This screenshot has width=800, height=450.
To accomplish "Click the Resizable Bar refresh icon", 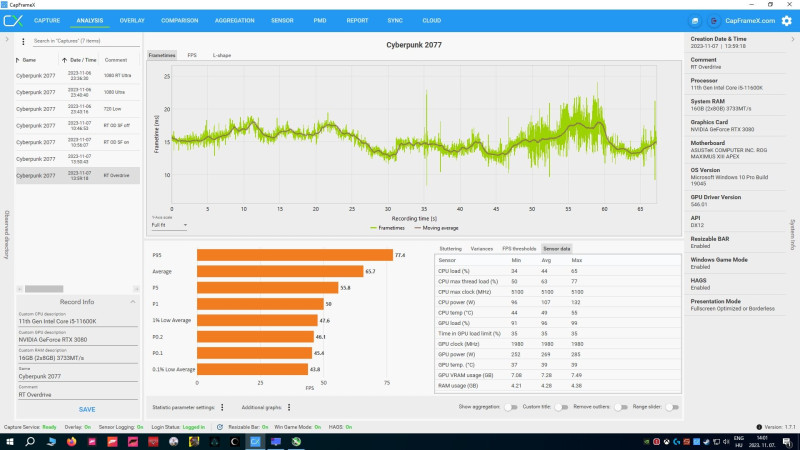I will (220, 427).
